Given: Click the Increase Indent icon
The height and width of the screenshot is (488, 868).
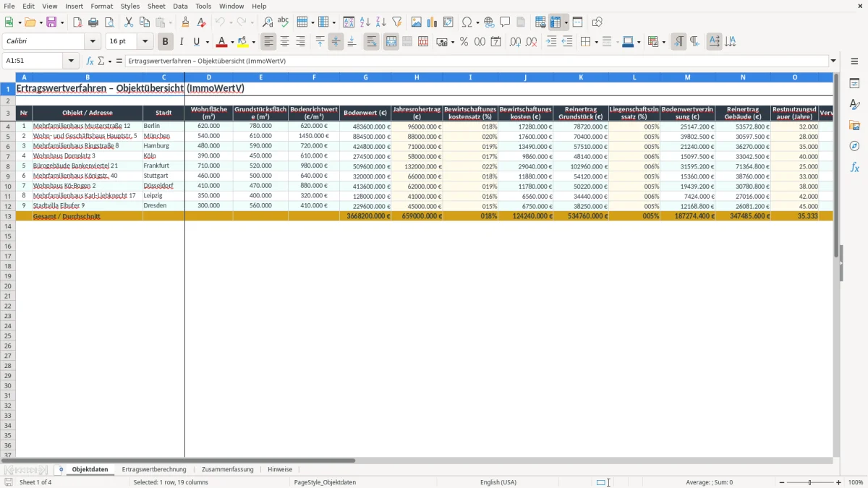Looking at the screenshot, I should tap(551, 42).
